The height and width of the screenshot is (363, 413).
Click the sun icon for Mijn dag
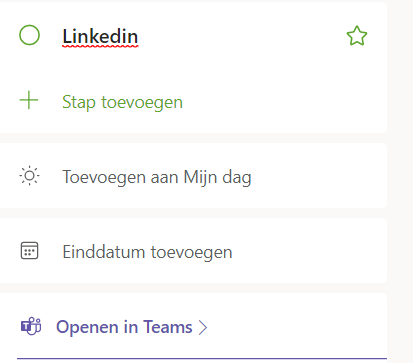coord(29,176)
